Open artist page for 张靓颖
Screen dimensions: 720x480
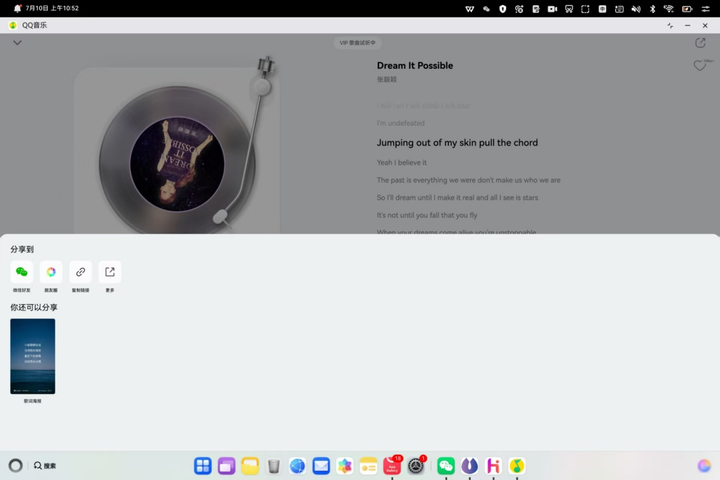click(x=387, y=79)
